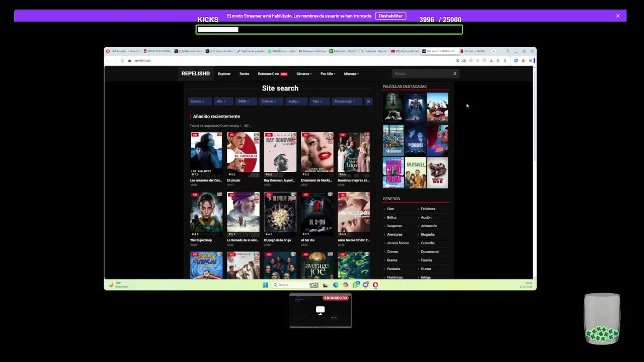Switch to the Site search RePelisHD tab
This screenshot has height=362, width=644.
(x=439, y=51)
